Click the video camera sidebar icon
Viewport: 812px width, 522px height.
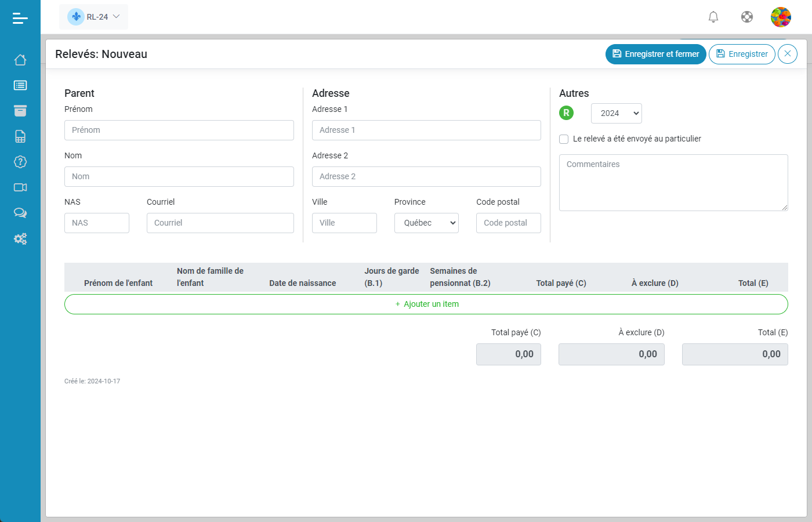click(20, 187)
